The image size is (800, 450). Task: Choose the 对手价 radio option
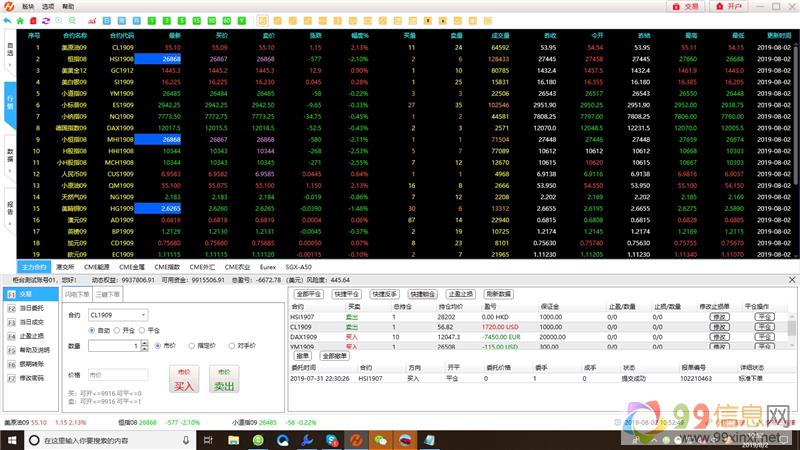[234, 345]
